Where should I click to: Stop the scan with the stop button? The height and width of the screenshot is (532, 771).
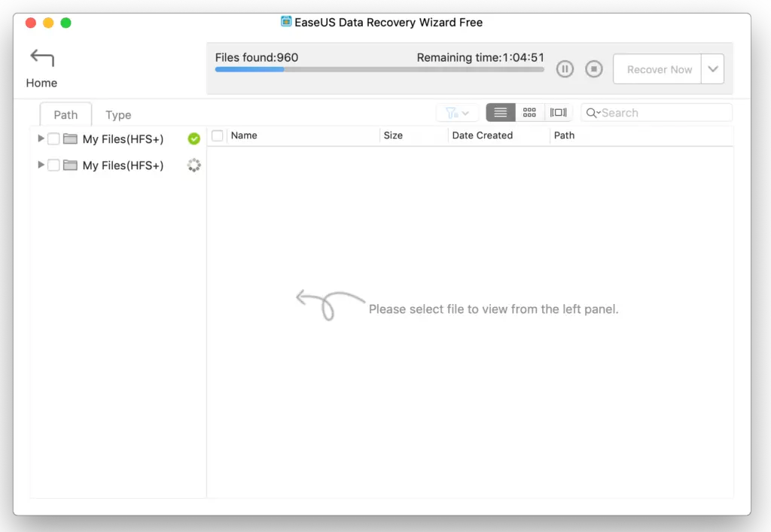pyautogui.click(x=593, y=68)
